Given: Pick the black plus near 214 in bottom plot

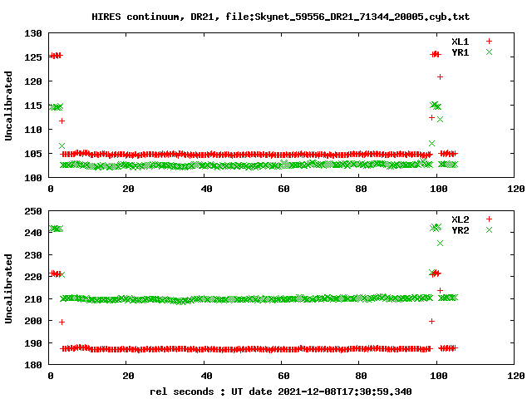Looking at the screenshot, I should [x=440, y=290].
